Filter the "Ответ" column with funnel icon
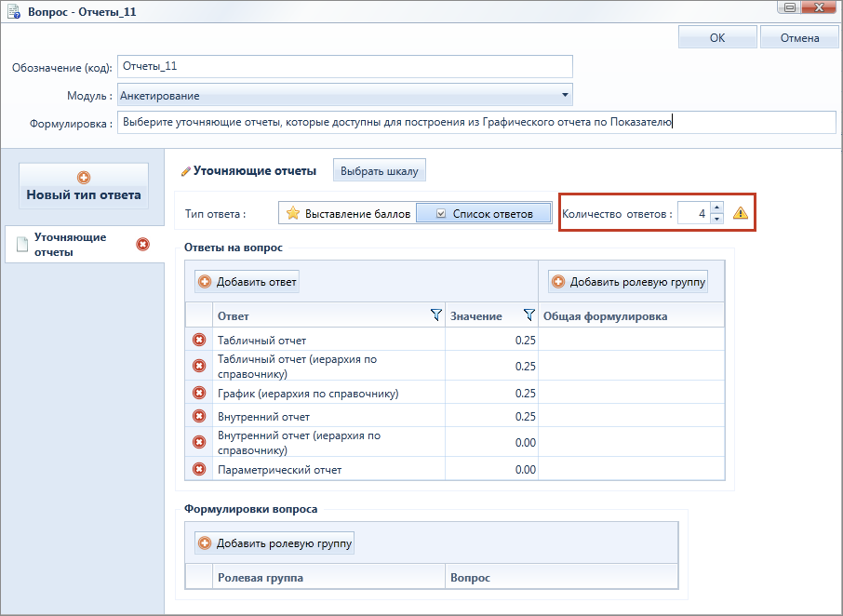This screenshot has height=616, width=843. click(x=436, y=315)
